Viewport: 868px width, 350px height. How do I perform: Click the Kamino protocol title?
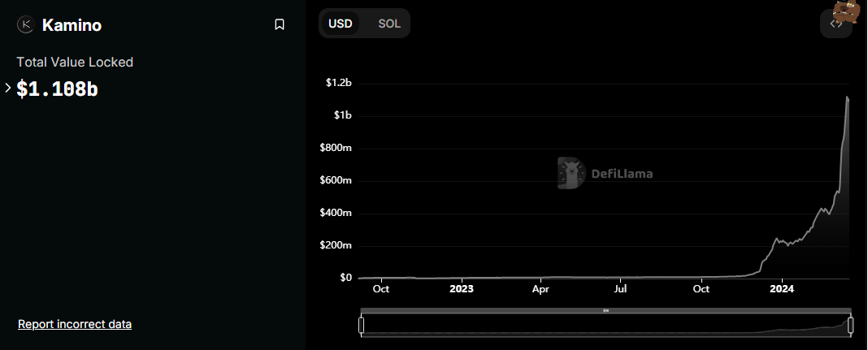pyautogui.click(x=72, y=25)
